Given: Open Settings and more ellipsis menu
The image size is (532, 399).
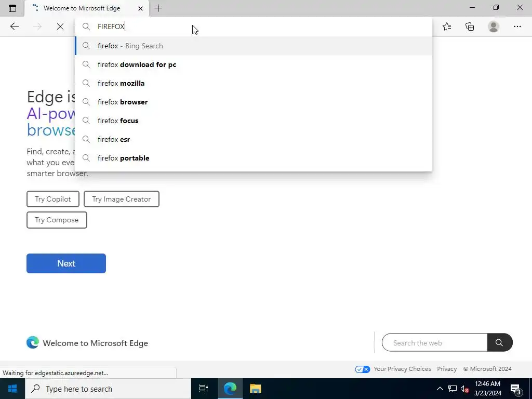Looking at the screenshot, I should [x=517, y=26].
